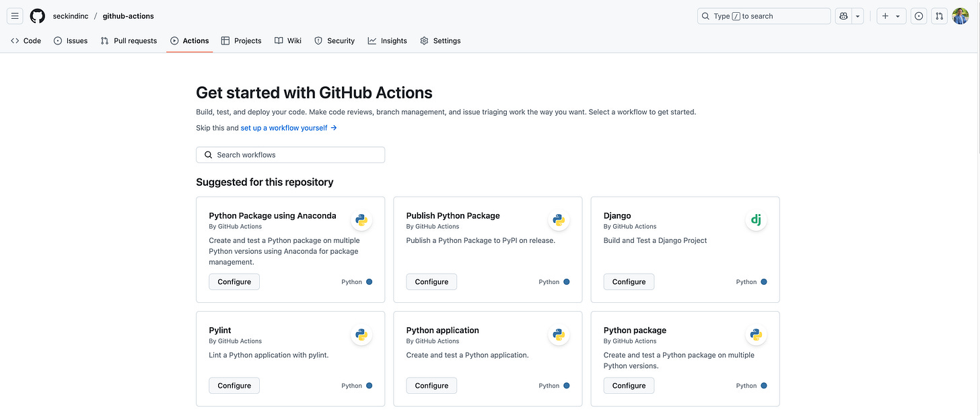
Task: Click the "set up a workflow yourself" link
Action: point(283,127)
